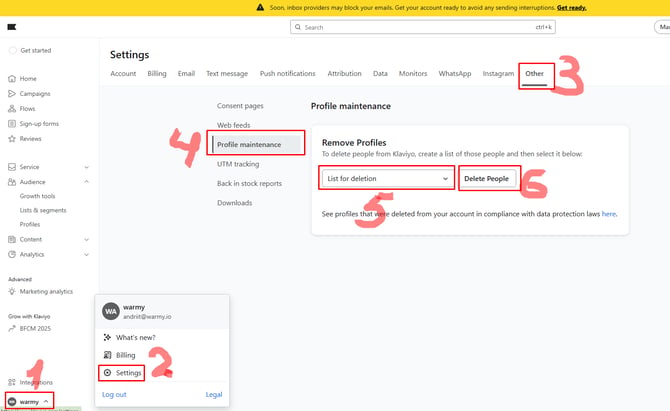Open Back in stock reports
Image resolution: width=670 pixels, height=411 pixels.
(x=250, y=183)
